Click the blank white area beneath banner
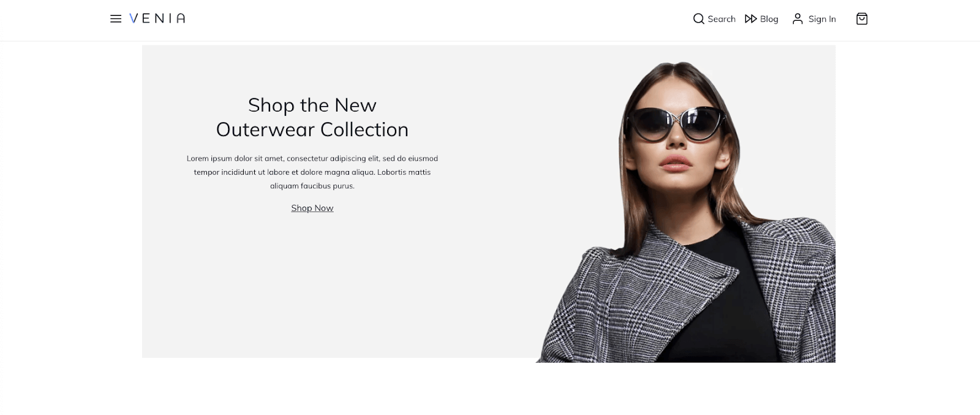This screenshot has height=415, width=980. 490,389
